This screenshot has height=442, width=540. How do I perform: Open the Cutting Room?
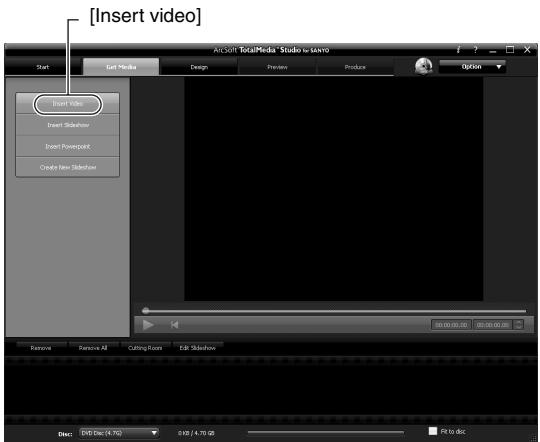pos(145,348)
